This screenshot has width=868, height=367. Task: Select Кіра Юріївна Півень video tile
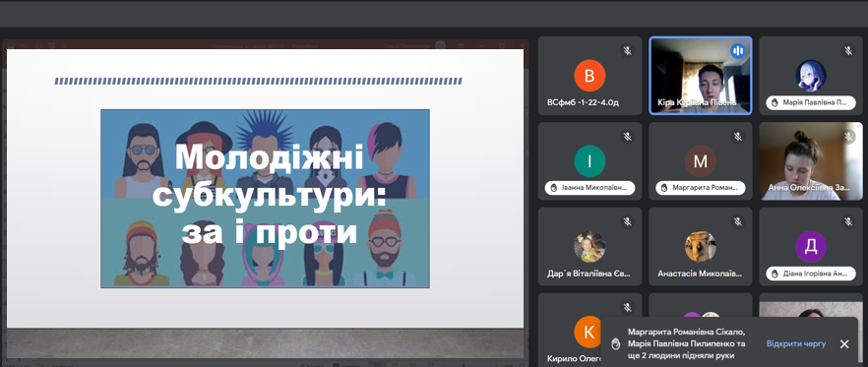(x=701, y=76)
